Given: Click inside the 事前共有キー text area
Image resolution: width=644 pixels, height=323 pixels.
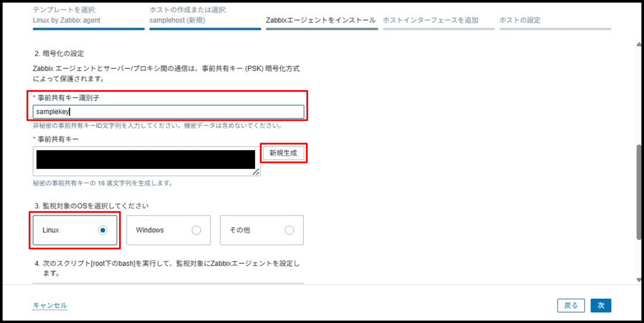Looking at the screenshot, I should click(146, 161).
